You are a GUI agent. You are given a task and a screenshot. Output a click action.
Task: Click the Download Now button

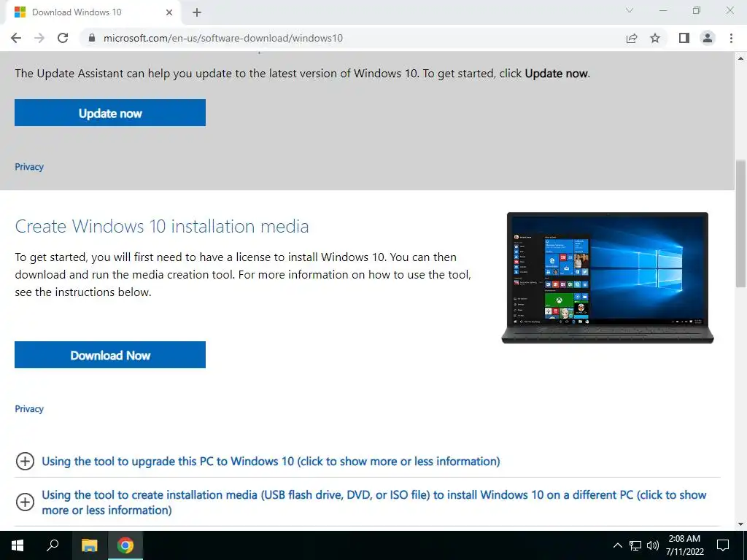110,355
